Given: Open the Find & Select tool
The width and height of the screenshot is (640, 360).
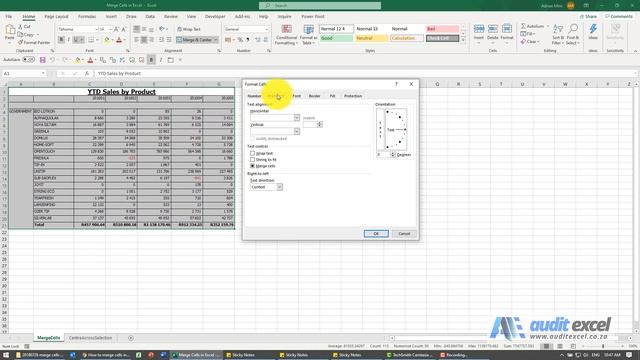Looking at the screenshot, I should [573, 34].
